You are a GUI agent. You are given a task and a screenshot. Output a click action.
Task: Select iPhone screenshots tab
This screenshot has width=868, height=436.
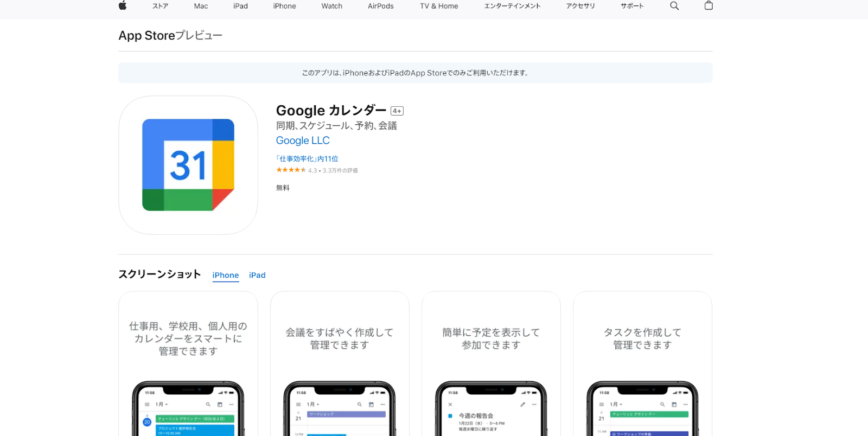tap(226, 275)
